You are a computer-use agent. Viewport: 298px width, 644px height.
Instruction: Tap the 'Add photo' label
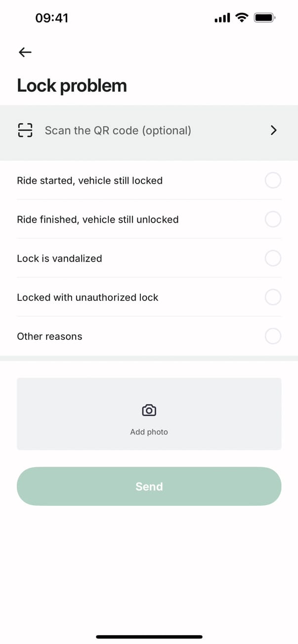[149, 432]
